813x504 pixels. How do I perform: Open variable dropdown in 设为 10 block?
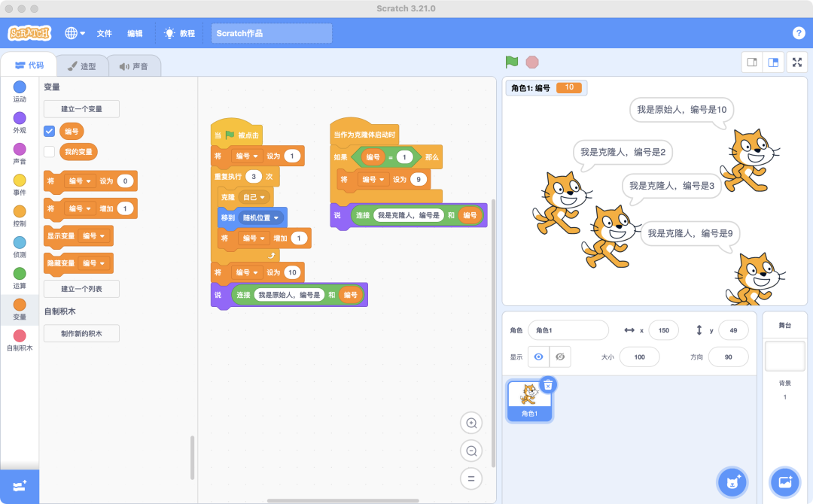pos(247,272)
